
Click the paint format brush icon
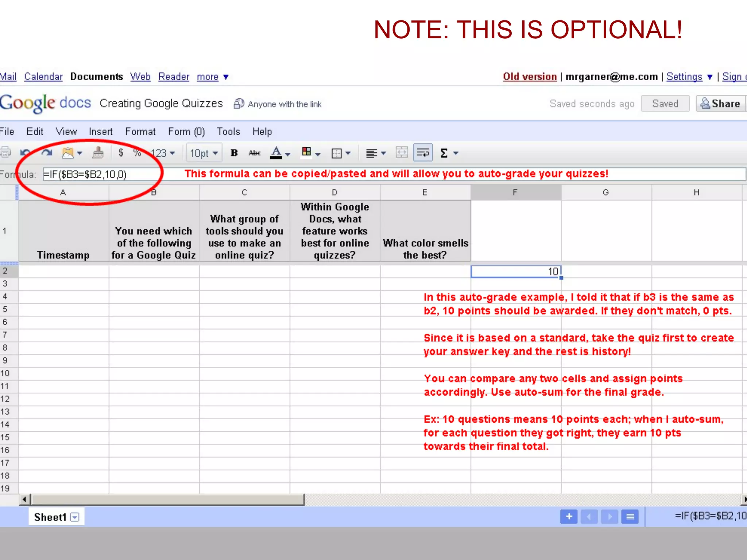(97, 153)
